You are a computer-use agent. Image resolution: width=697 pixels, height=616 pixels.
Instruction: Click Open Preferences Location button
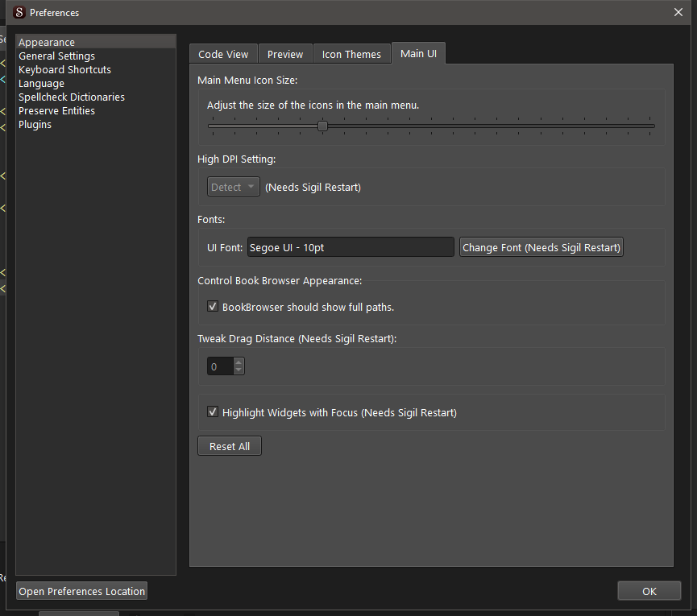point(82,591)
